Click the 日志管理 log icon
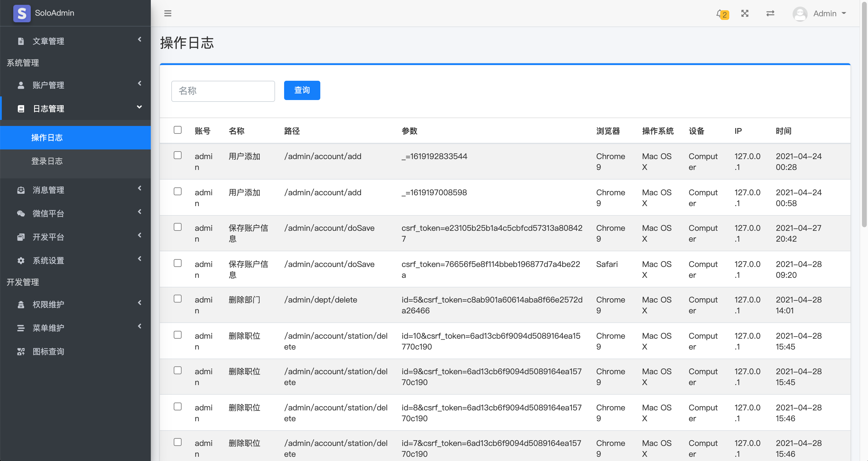 click(21, 108)
